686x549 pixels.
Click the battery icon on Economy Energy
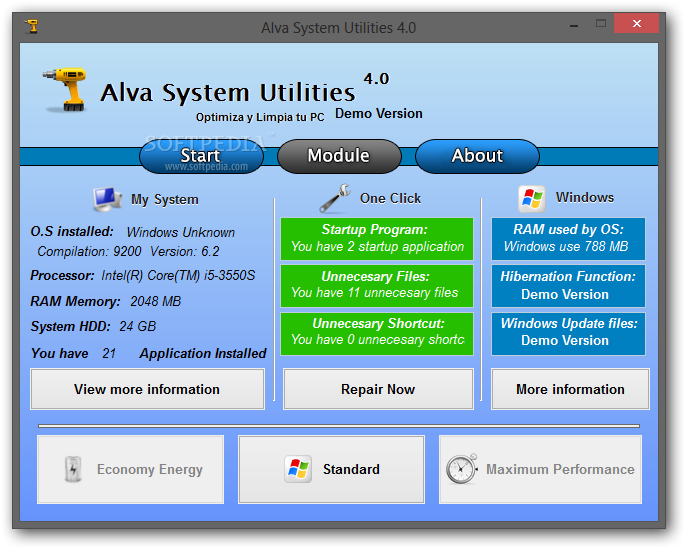[x=73, y=469]
